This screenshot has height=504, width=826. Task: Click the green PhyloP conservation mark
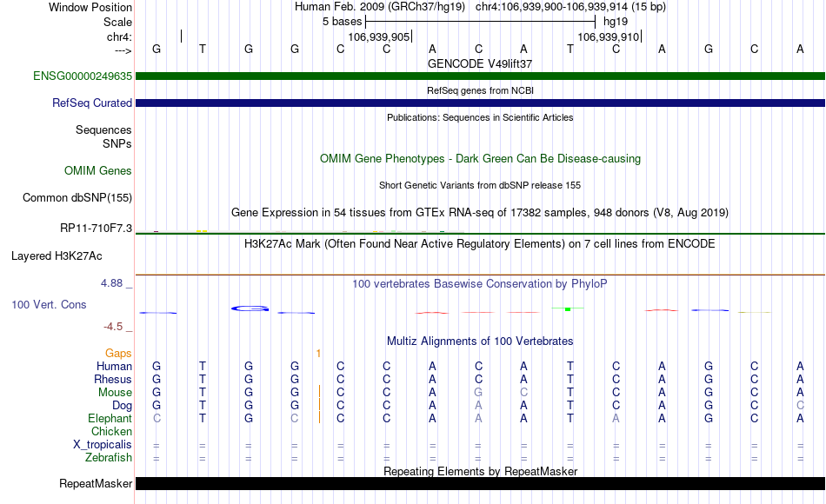click(568, 308)
